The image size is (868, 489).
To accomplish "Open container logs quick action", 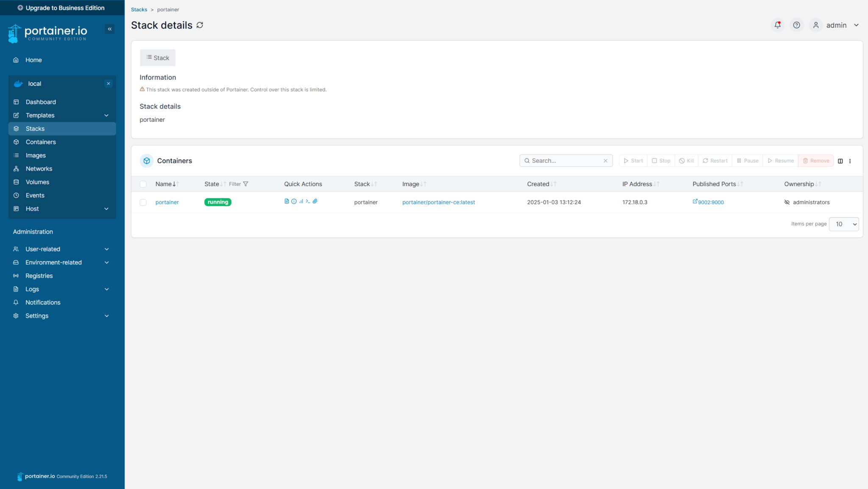I will pos(287,201).
